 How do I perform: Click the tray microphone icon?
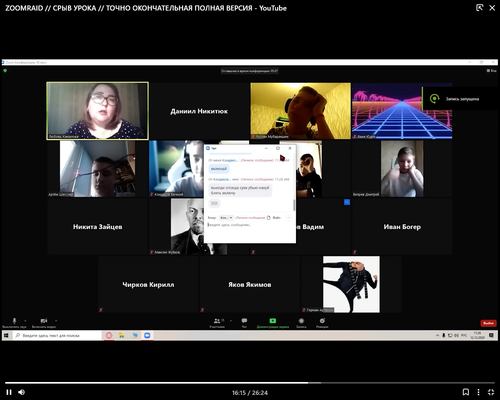click(444, 335)
